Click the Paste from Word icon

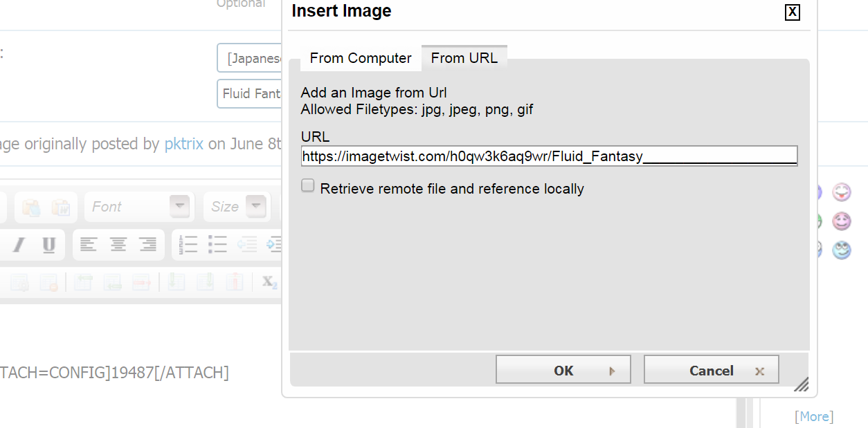60,207
